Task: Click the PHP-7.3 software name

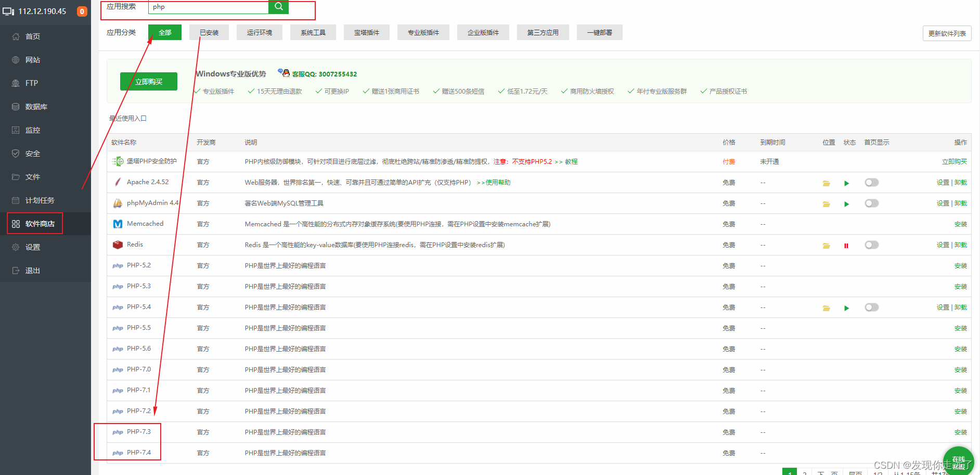Action: [x=139, y=432]
